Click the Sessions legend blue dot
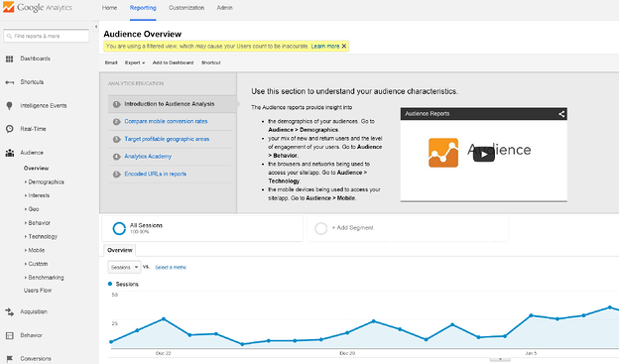The height and width of the screenshot is (364, 619). (x=110, y=284)
